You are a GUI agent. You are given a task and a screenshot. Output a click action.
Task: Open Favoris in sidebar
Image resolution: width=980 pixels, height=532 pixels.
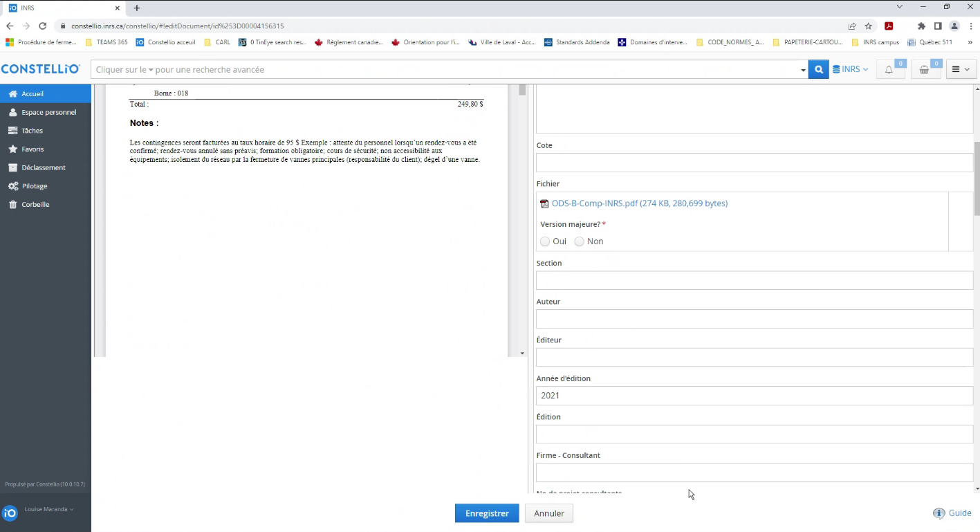point(46,149)
